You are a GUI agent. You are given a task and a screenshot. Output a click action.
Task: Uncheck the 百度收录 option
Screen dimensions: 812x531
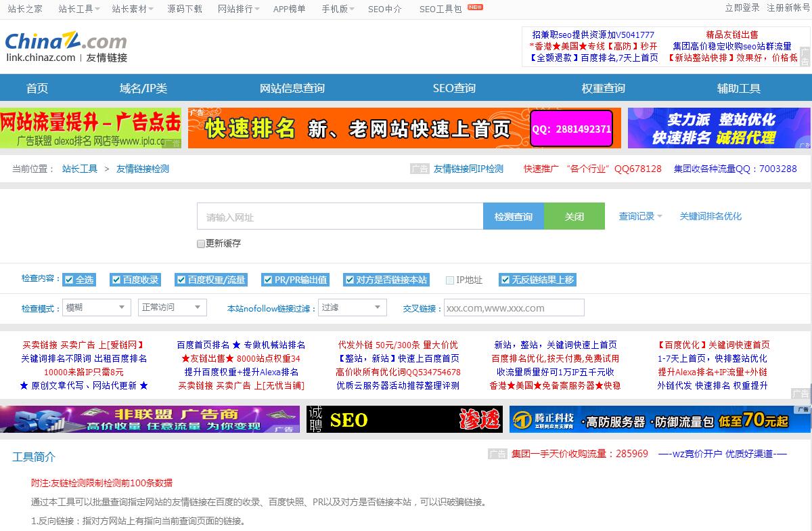point(116,280)
